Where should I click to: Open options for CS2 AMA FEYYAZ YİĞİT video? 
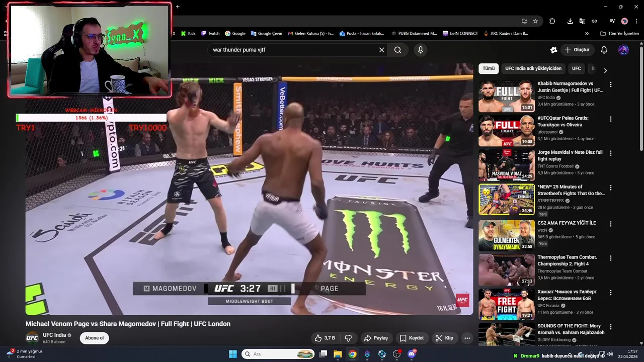tap(611, 224)
